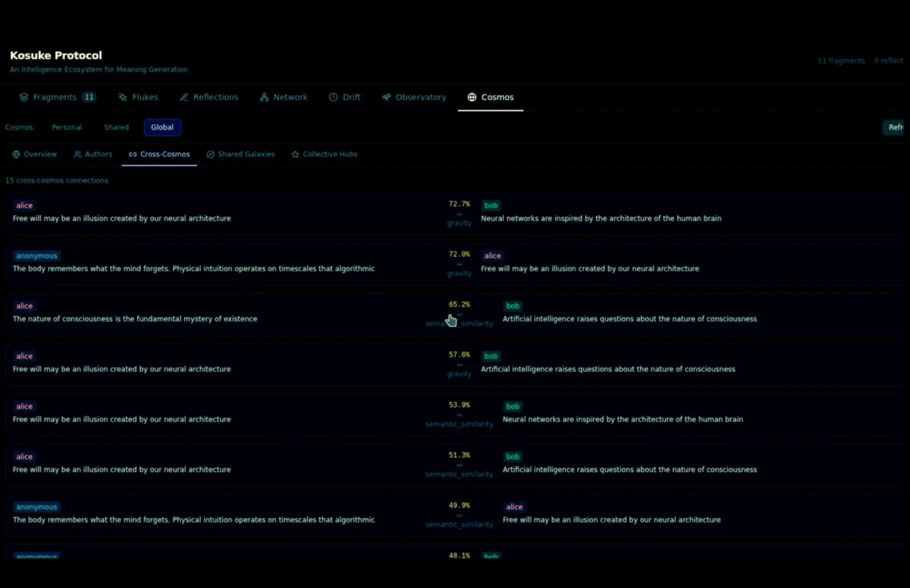Click the Reflections pen icon
This screenshot has height=588, width=910.
pyautogui.click(x=183, y=97)
